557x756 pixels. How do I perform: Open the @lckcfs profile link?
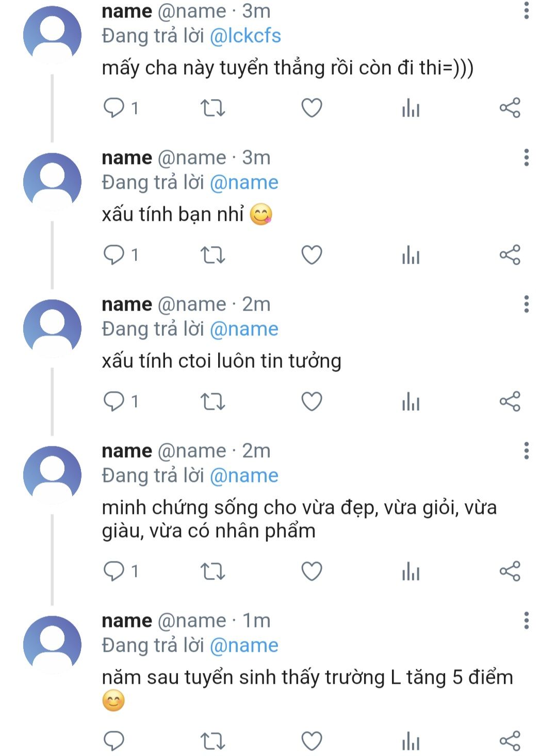(x=245, y=36)
